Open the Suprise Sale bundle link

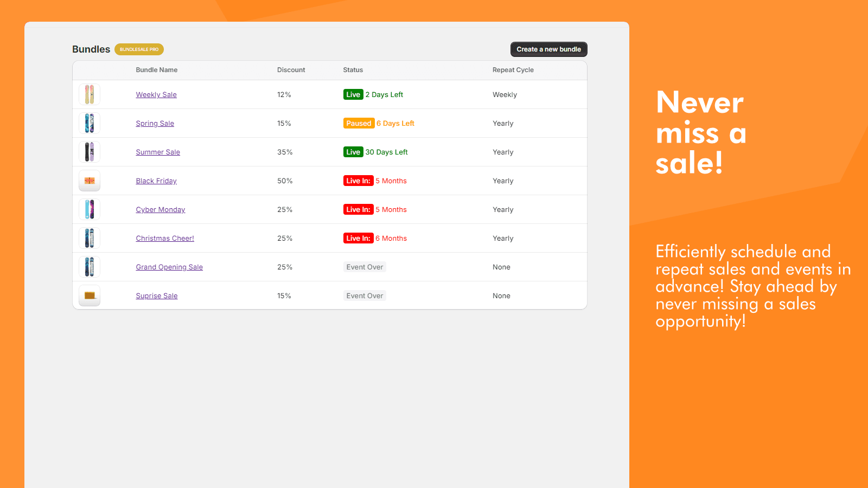157,296
